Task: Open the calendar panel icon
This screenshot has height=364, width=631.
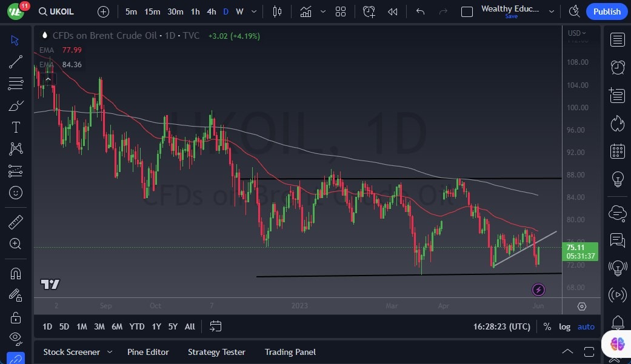Action: (x=618, y=151)
